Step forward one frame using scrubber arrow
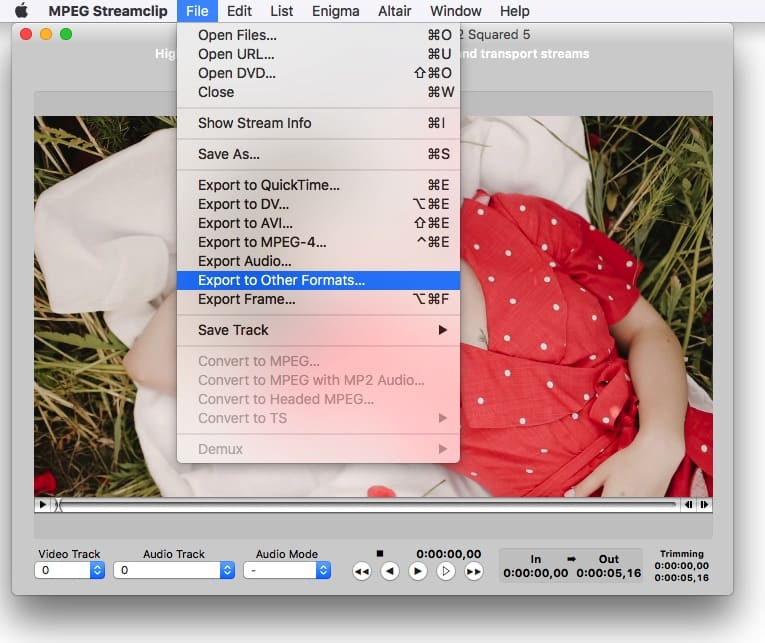765x643 pixels. tap(705, 504)
